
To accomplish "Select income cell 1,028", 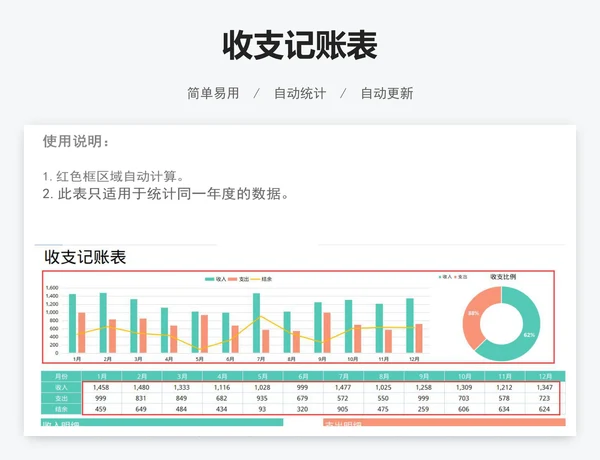I will click(262, 387).
